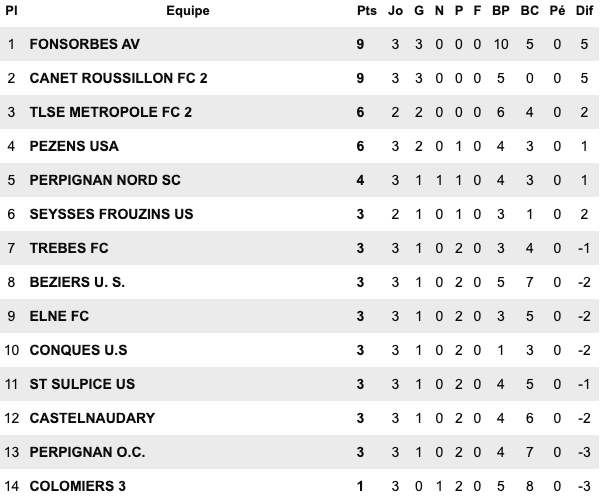
Task: Open PERPIGNAN NORD SC team entry
Action: tap(105, 180)
